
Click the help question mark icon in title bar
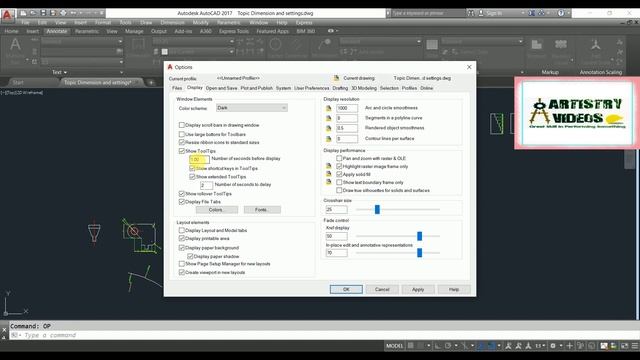(561, 13)
